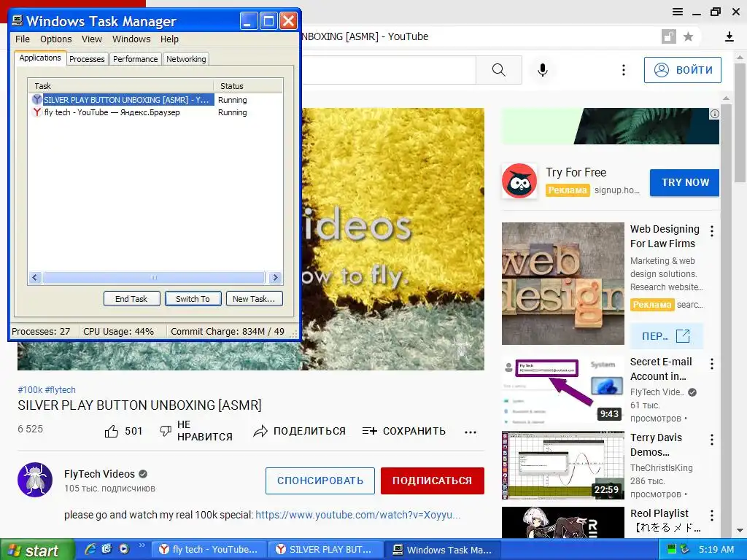
Task: Click the save to playlist icon
Action: point(369,432)
